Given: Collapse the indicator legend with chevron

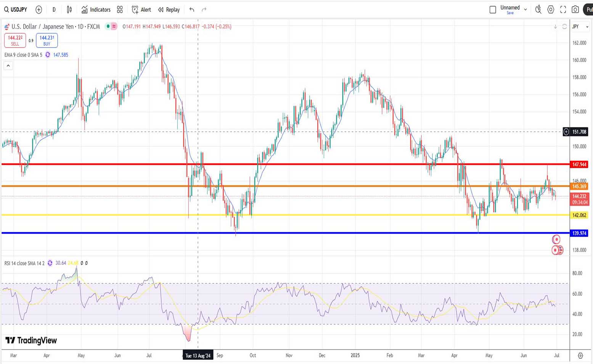Looking at the screenshot, I should tap(8, 66).
